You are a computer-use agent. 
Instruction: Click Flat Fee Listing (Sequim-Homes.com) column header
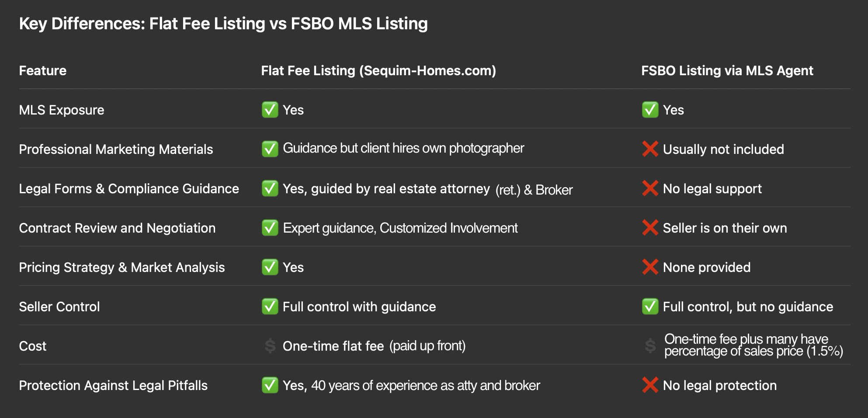point(378,70)
